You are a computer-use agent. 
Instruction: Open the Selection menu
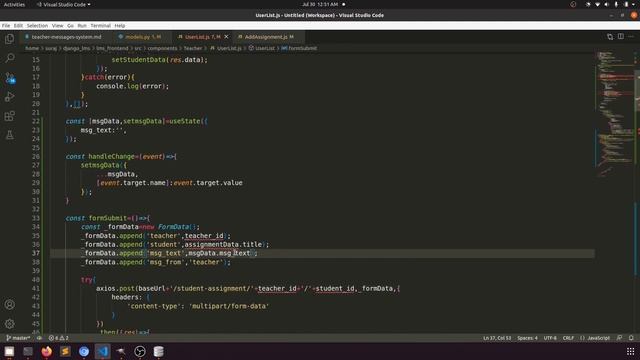[x=37, y=25]
